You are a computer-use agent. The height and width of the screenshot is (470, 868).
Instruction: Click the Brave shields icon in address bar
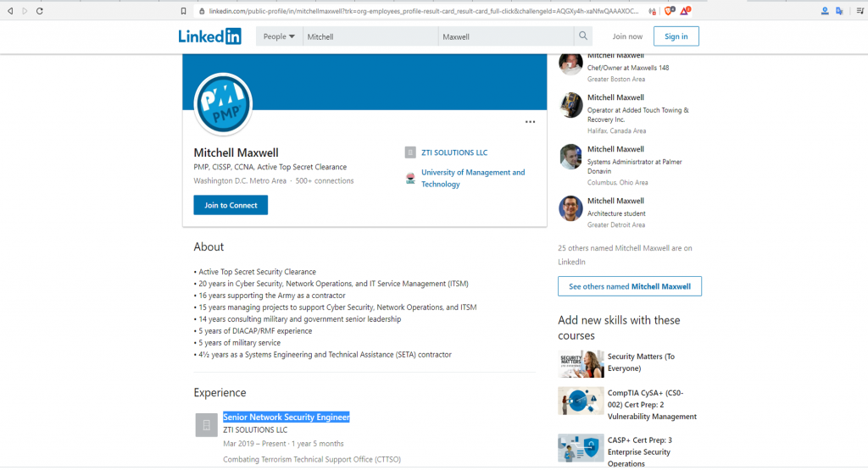coord(669,11)
